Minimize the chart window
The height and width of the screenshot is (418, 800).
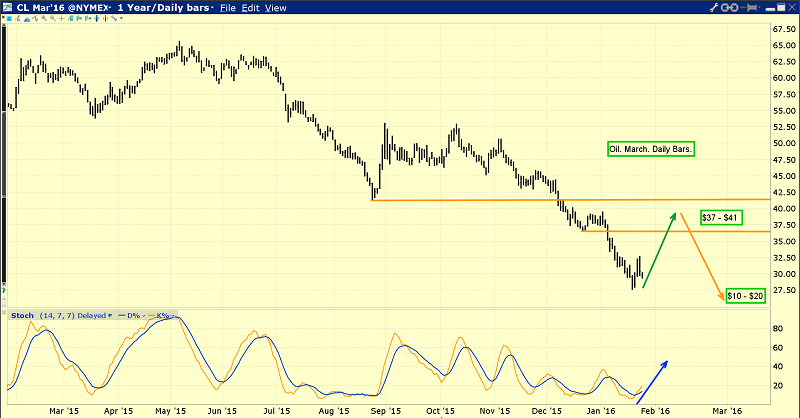click(770, 9)
